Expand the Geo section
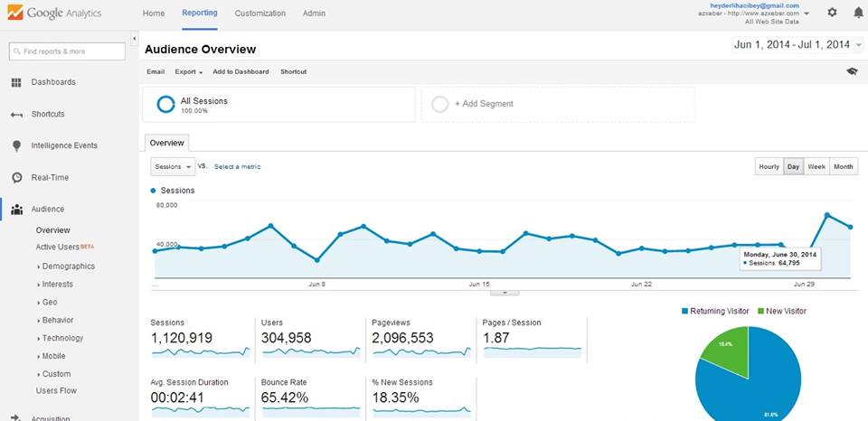Image resolution: width=868 pixels, height=421 pixels. [x=46, y=303]
